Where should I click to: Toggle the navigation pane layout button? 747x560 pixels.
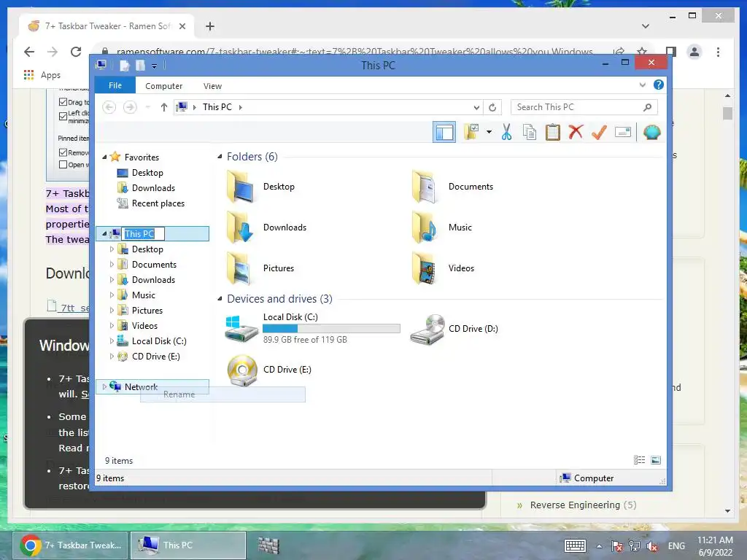pos(444,133)
